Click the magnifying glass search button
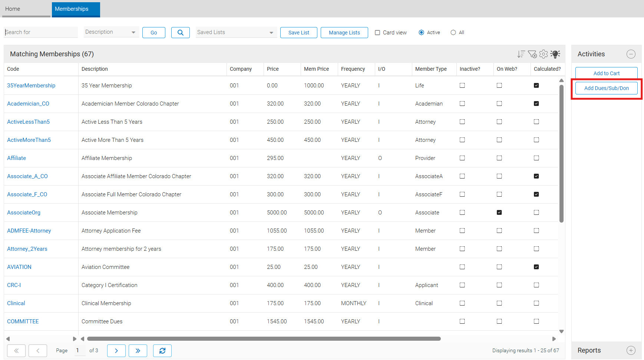 (180, 33)
